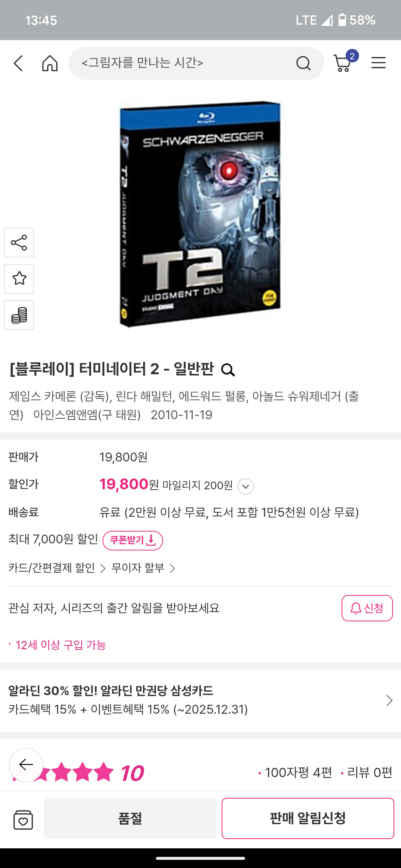Viewport: 401px width, 868px height.
Task: Open the T2 Blu-ray cover image
Action: coord(200,214)
